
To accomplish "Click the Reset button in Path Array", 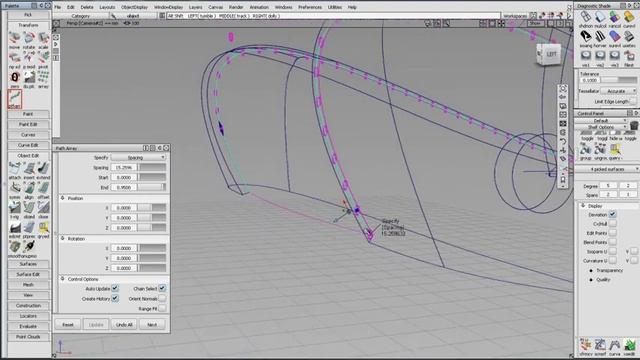I will click(x=68, y=324).
